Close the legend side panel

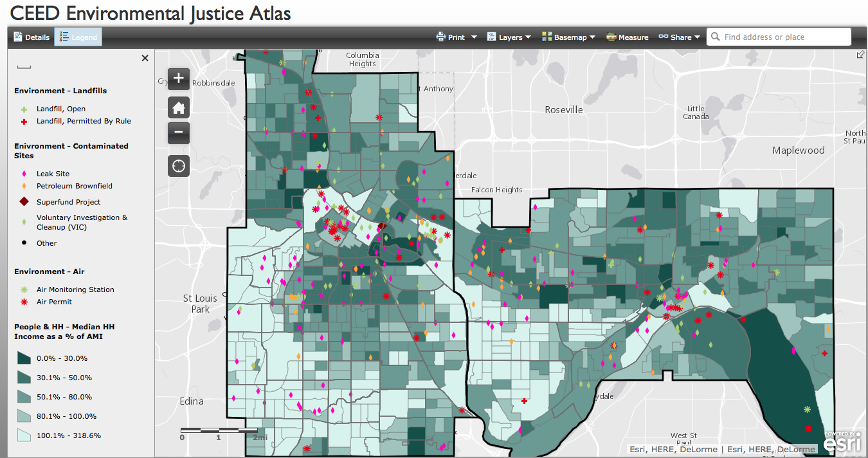click(145, 58)
